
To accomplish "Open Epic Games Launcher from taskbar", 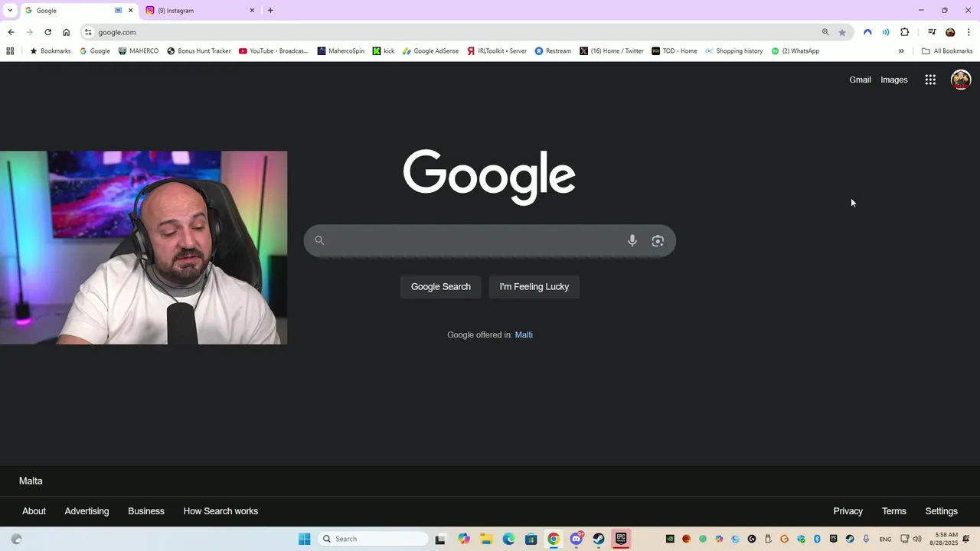I will [x=621, y=539].
